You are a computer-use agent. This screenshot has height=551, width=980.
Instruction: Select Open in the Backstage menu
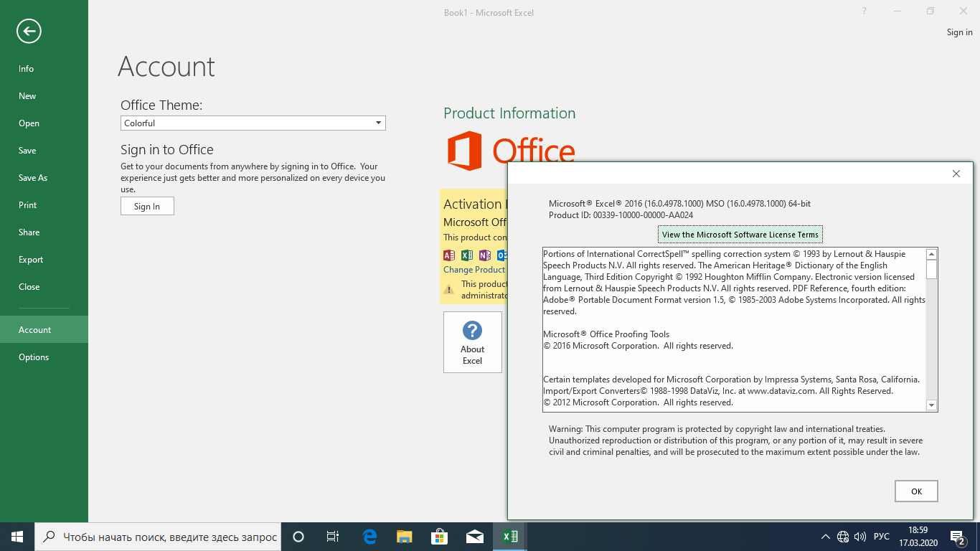pyautogui.click(x=44, y=123)
